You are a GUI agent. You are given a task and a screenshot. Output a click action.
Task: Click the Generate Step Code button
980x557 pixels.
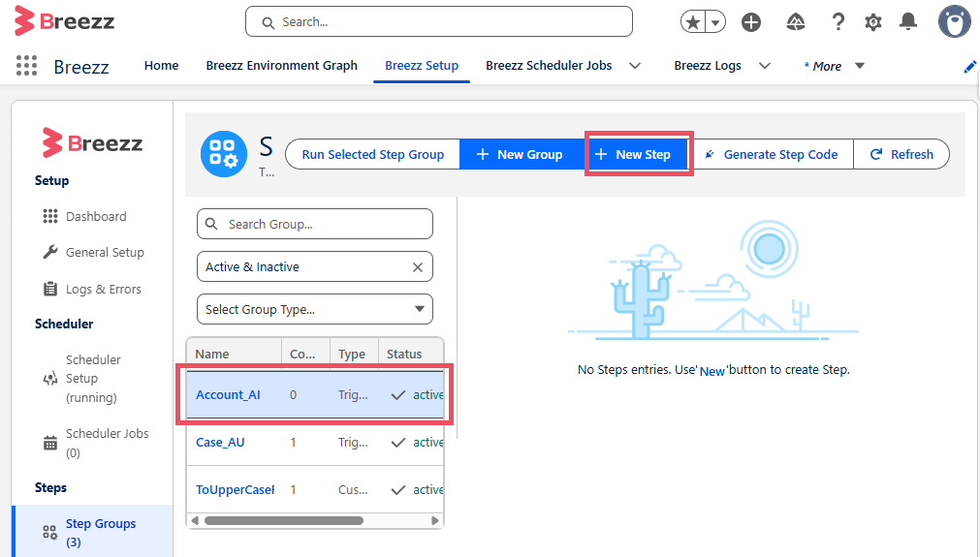click(772, 154)
